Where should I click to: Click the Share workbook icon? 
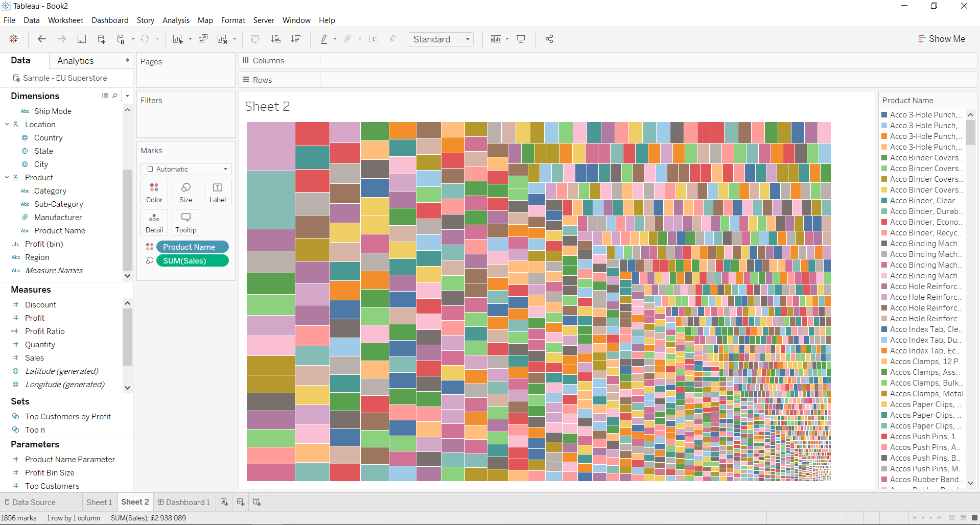click(549, 39)
